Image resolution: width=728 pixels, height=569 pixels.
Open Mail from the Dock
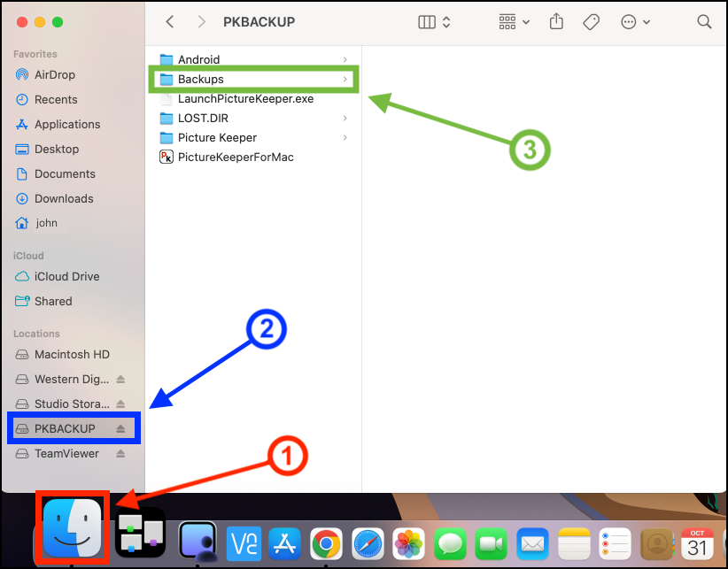(x=532, y=543)
